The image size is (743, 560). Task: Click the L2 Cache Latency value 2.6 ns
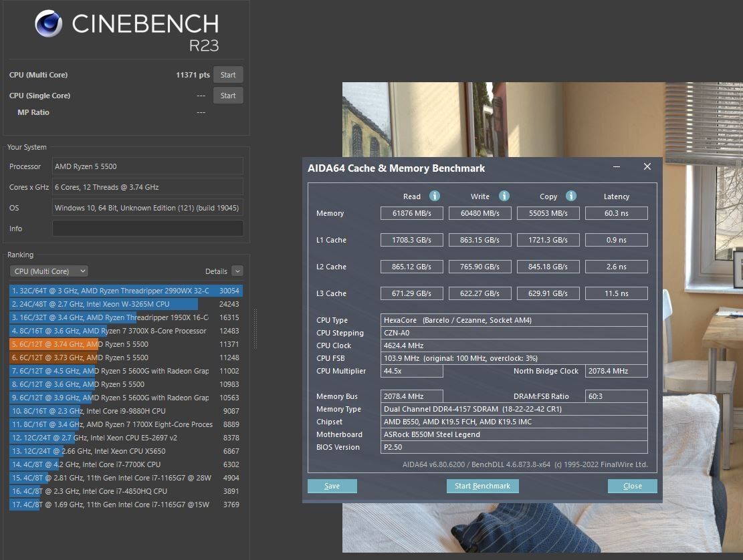617,267
